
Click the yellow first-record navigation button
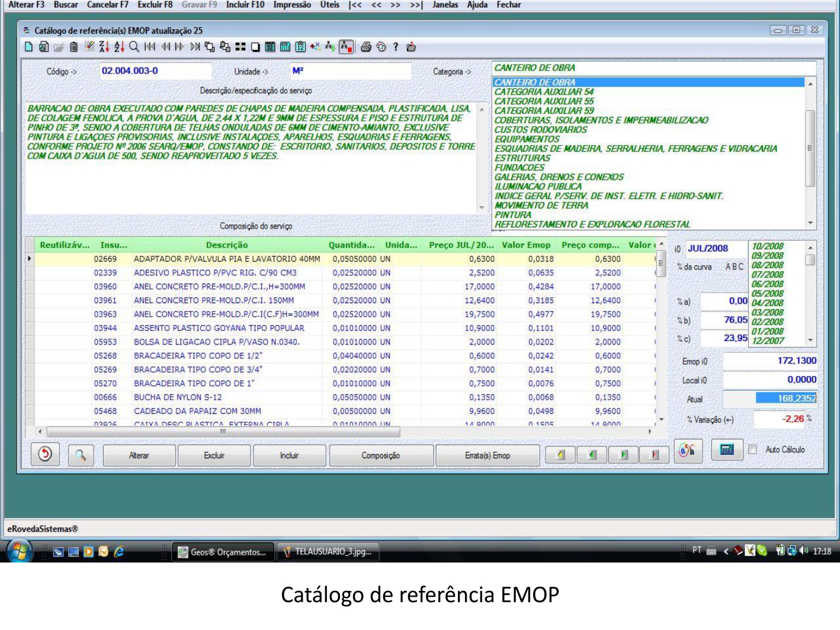[x=560, y=455]
